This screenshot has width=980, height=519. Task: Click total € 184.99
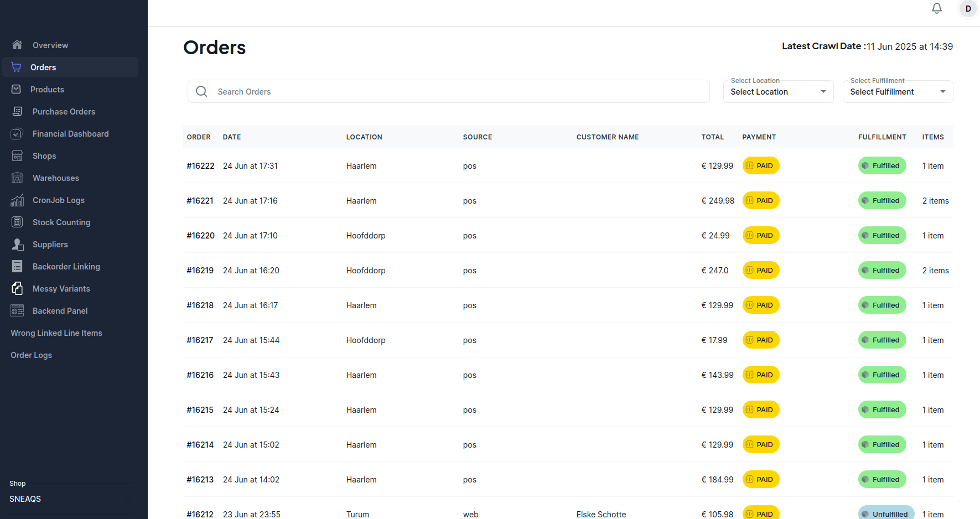pos(717,480)
